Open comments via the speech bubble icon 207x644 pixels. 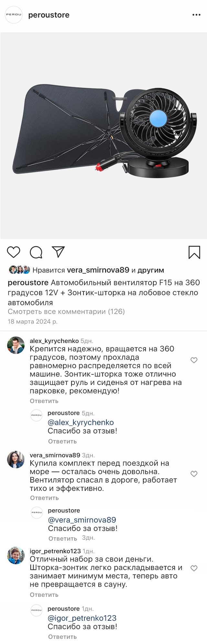coord(36,252)
